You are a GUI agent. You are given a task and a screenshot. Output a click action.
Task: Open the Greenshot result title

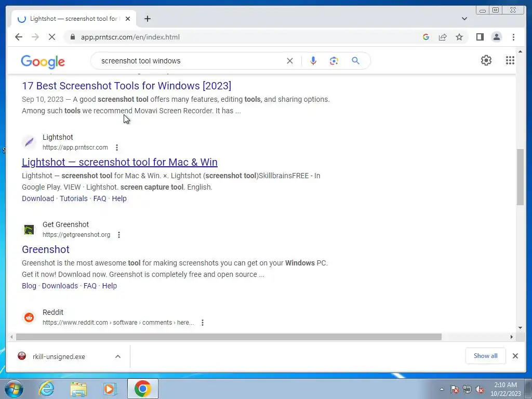click(x=46, y=249)
